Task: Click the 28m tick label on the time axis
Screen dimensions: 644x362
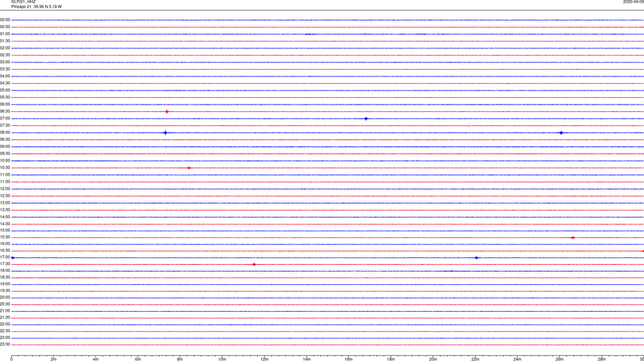Action: point(602,359)
